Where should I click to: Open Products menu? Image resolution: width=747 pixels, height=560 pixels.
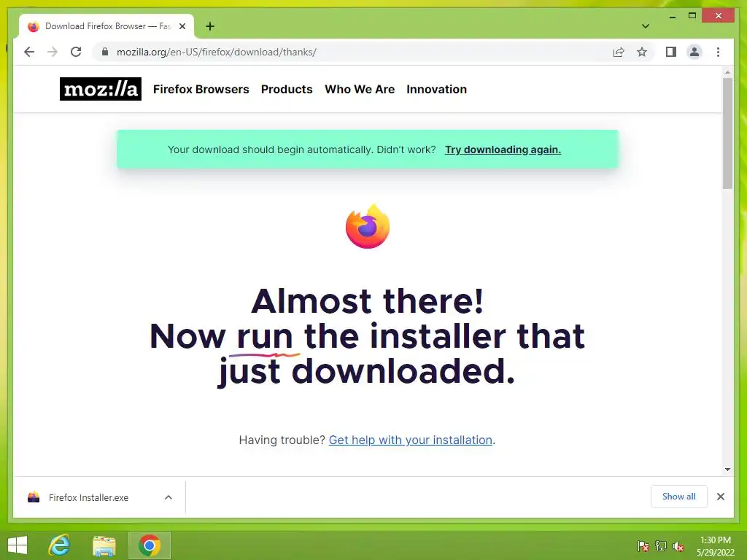point(287,89)
